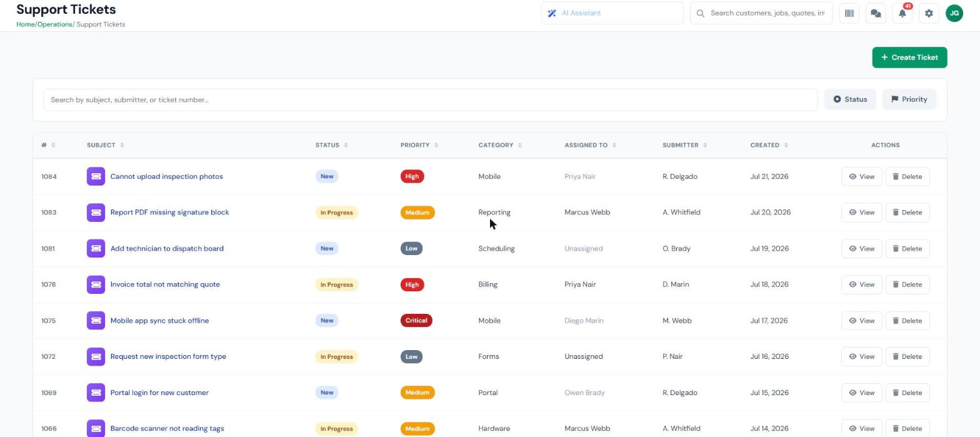Open Portal login for new customer link
Screen dimensions: 980x437
coord(159,393)
